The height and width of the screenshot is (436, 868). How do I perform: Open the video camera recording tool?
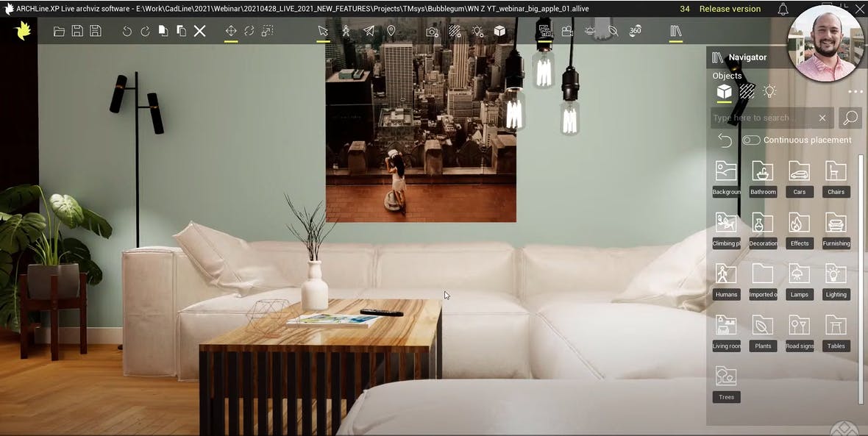[567, 31]
